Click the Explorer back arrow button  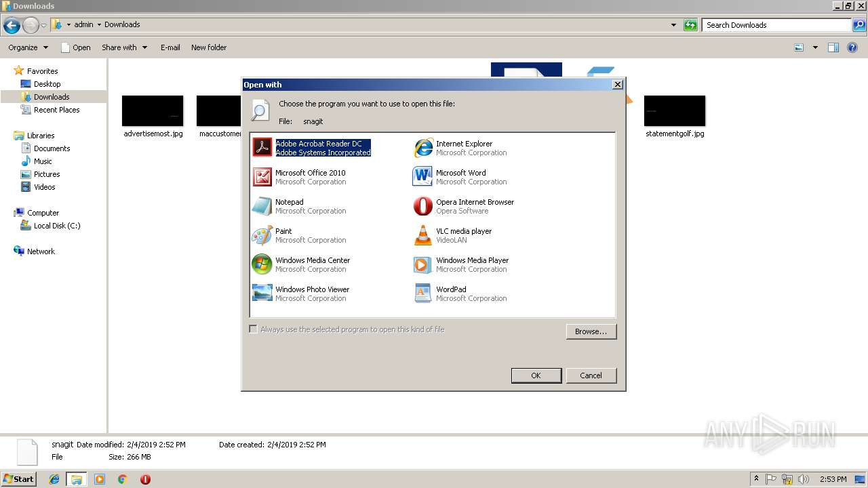tap(12, 26)
